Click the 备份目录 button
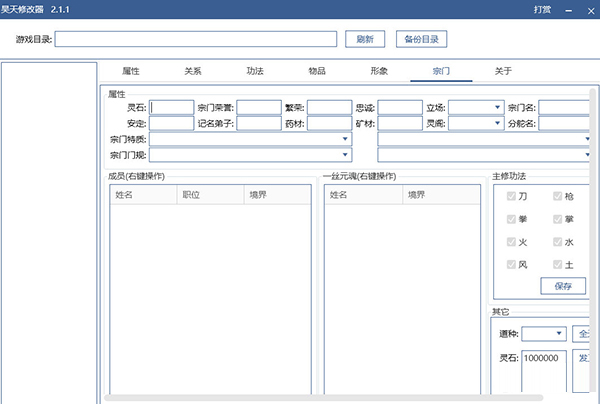The image size is (600, 404). tap(421, 39)
